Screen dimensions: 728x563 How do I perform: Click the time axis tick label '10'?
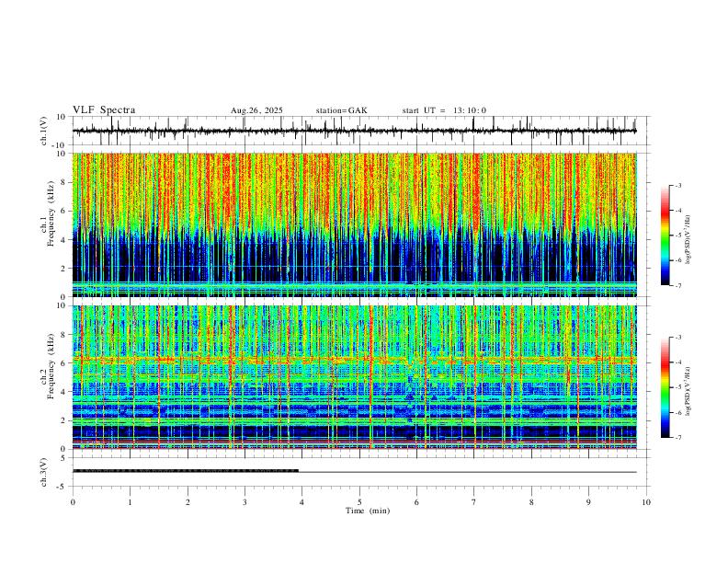(x=646, y=502)
